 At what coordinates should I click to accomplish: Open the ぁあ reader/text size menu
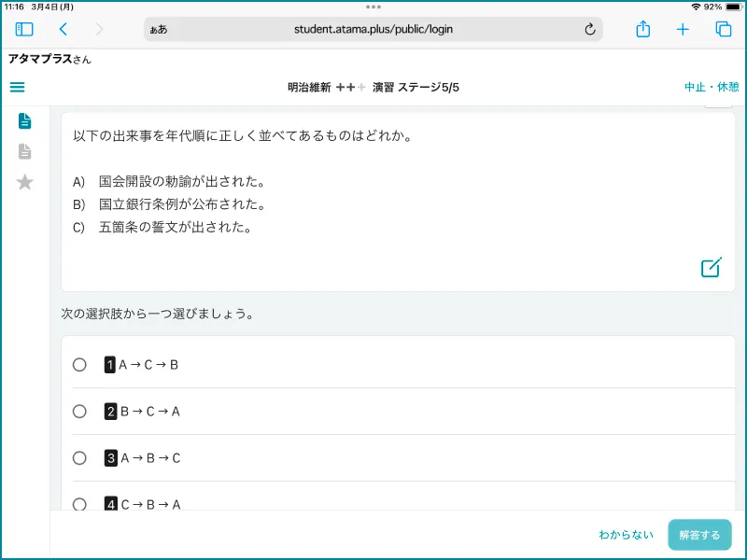159,30
